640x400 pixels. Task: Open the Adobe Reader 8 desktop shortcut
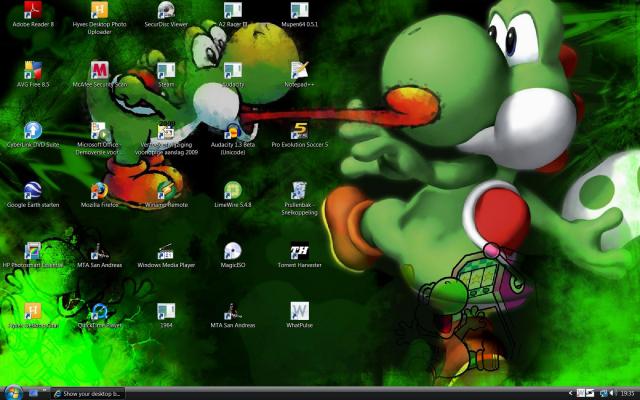tap(33, 10)
